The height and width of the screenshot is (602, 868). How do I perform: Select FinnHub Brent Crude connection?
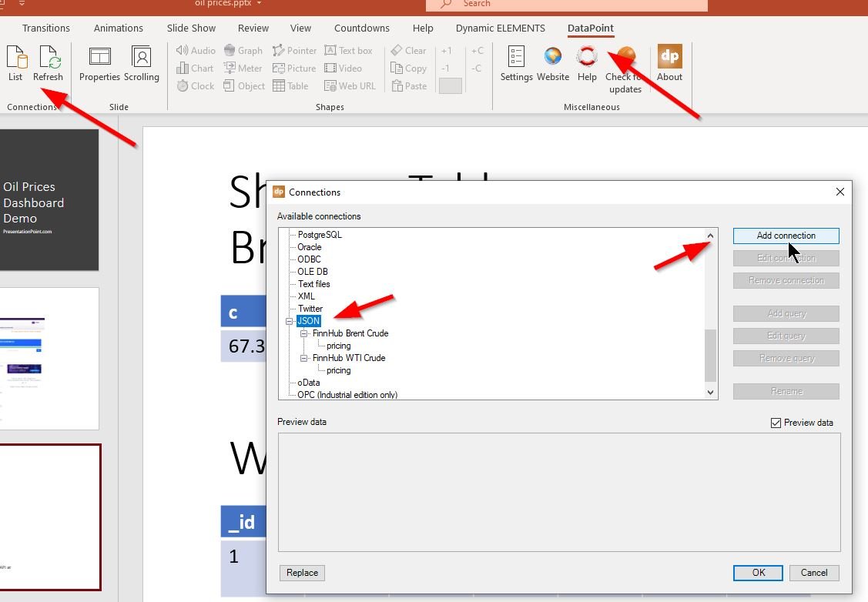pyautogui.click(x=350, y=333)
